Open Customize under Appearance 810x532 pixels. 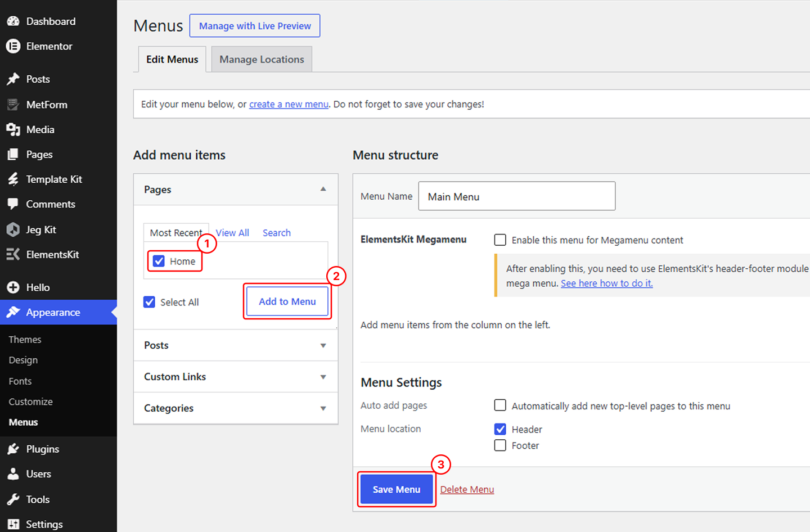point(30,402)
